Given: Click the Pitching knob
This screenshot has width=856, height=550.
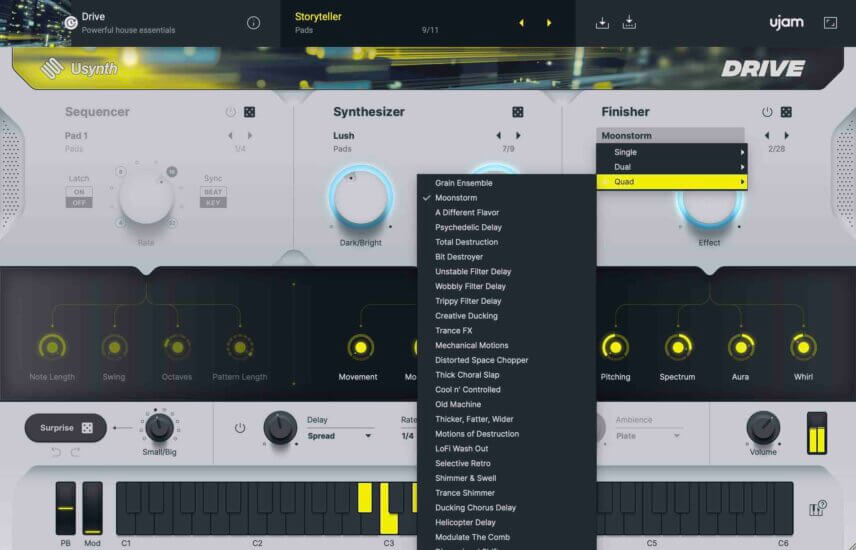Looking at the screenshot, I should click(615, 347).
